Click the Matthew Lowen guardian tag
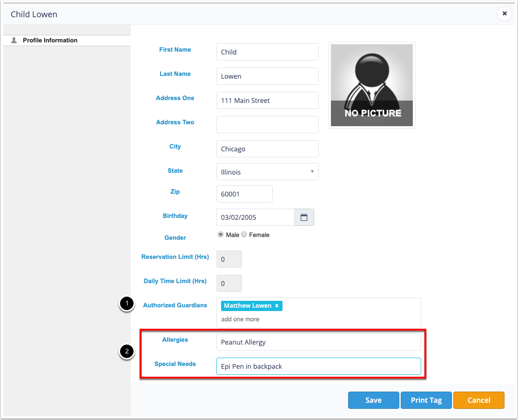 click(x=252, y=305)
